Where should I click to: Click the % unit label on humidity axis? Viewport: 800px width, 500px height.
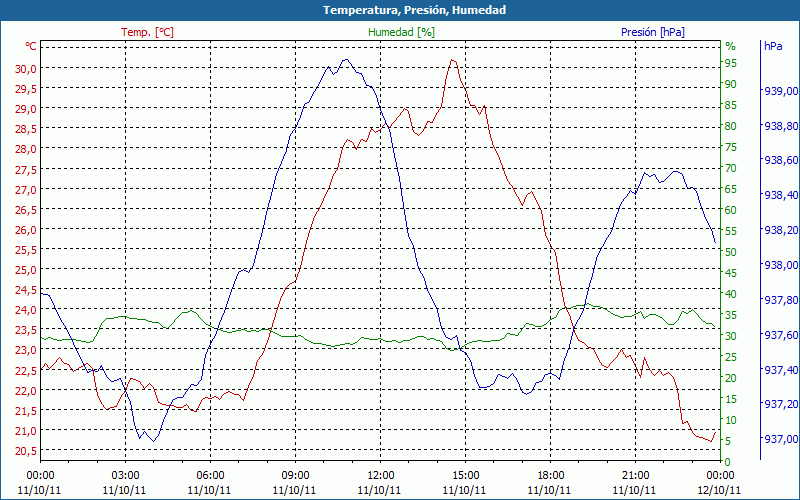pos(731,46)
